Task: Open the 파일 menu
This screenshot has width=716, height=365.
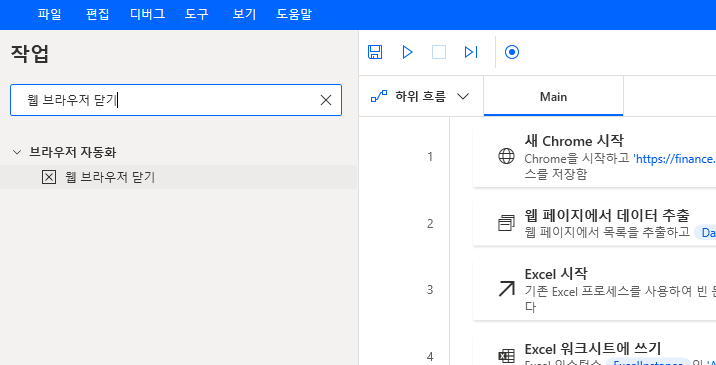Action: (x=49, y=14)
